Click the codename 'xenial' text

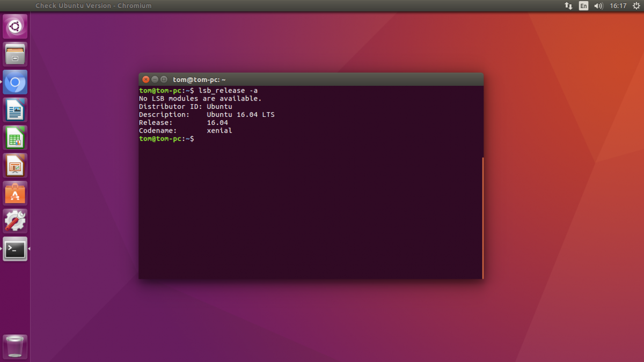(x=219, y=131)
